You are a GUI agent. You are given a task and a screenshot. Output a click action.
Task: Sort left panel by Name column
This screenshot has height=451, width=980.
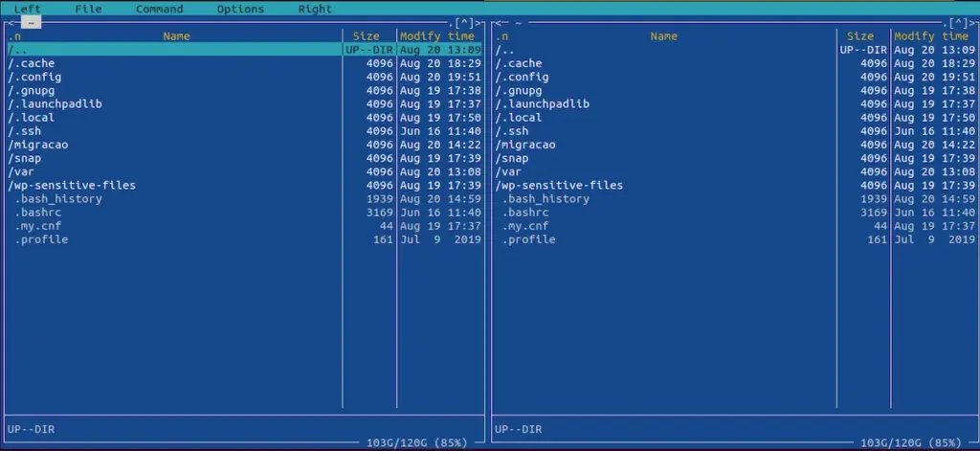(x=176, y=36)
